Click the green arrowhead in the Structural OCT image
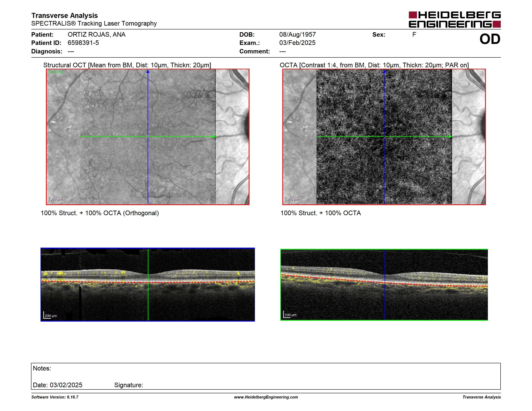The image size is (532, 411). [214, 136]
